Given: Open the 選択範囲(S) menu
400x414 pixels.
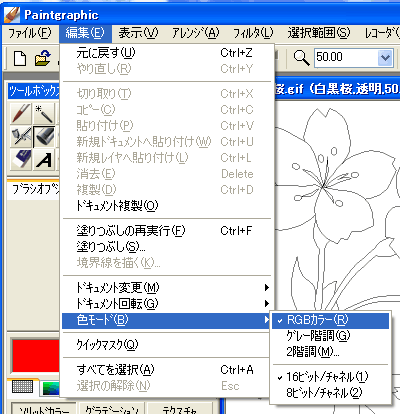Looking at the screenshot, I should pos(319,34).
